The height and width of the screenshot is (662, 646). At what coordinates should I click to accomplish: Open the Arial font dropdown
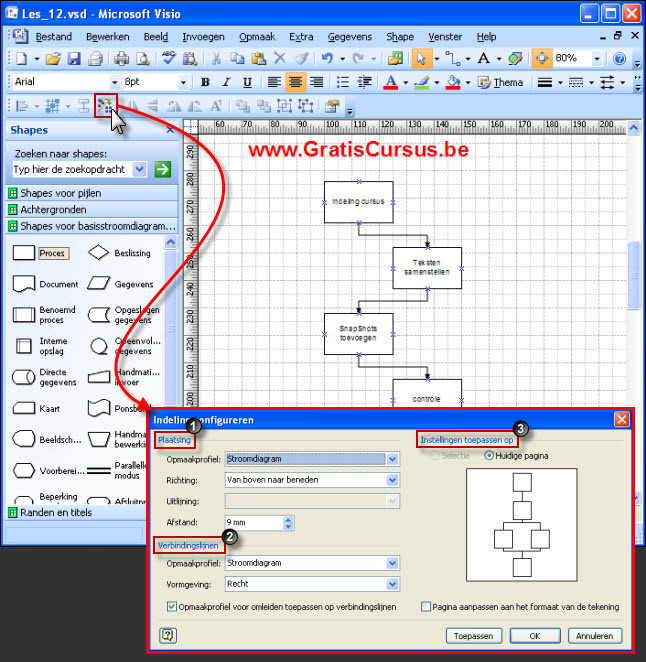(x=114, y=82)
